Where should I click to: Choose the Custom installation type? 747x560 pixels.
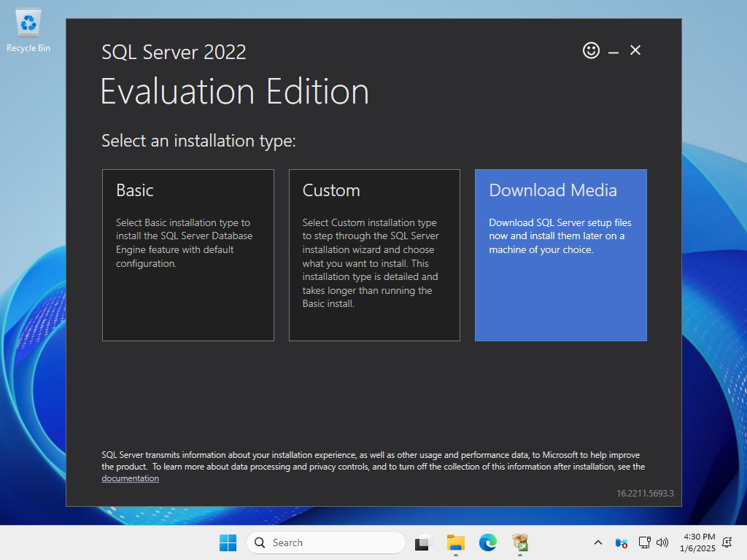click(374, 254)
